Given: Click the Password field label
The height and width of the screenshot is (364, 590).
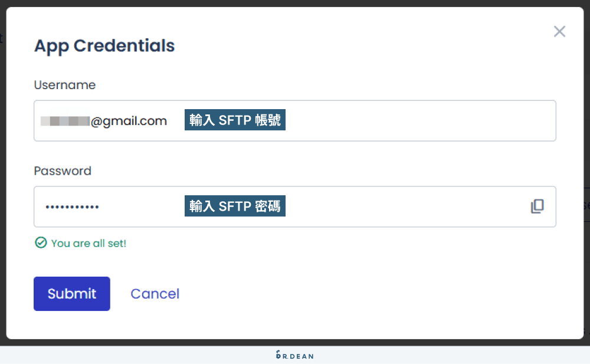Looking at the screenshot, I should coord(63,170).
